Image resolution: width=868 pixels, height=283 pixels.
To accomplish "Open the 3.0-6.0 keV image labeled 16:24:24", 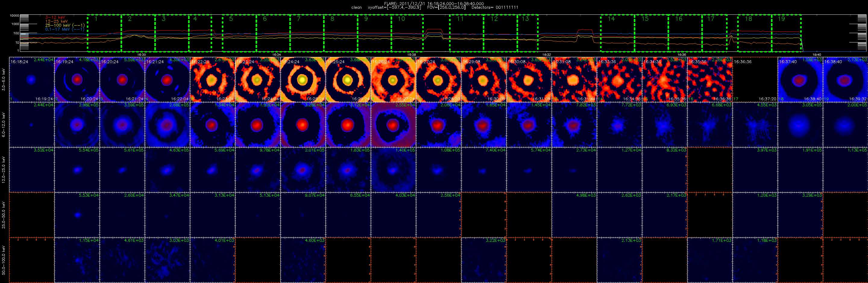I will coord(303,79).
